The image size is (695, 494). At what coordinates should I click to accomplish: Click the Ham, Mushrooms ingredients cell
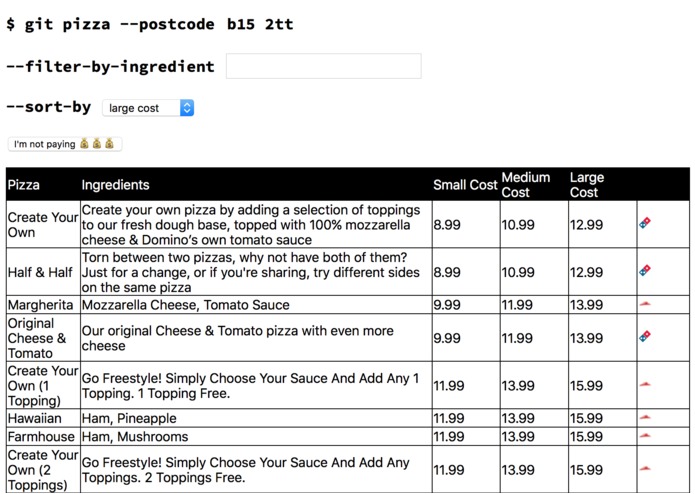(256, 437)
